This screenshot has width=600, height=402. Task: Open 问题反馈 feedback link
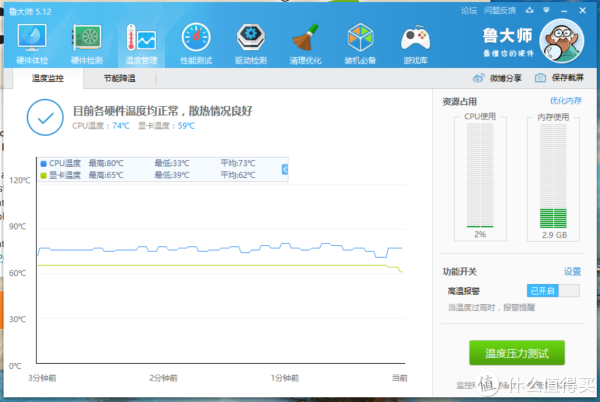tap(500, 11)
